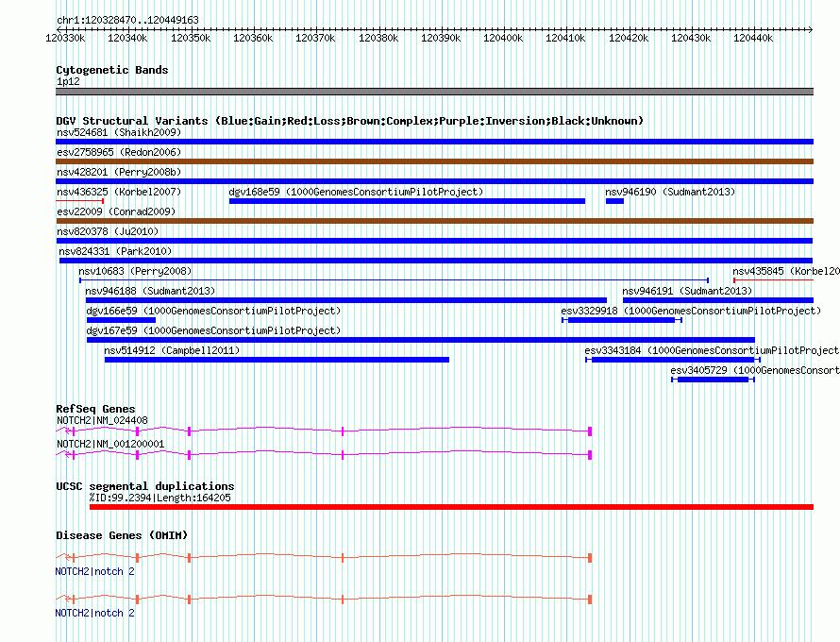
Task: Select the nsv820378 (Ju2010) gain bar
Action: tap(434, 241)
